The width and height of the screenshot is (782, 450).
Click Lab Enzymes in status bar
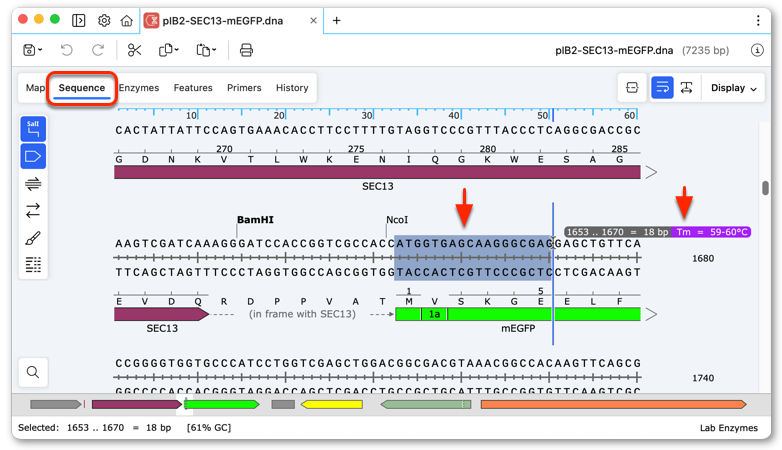(x=728, y=428)
